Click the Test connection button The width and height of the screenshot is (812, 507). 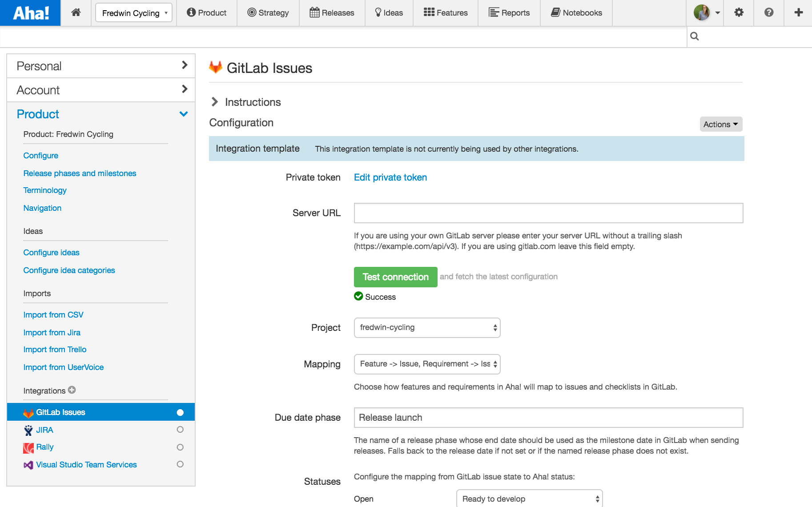pyautogui.click(x=396, y=277)
